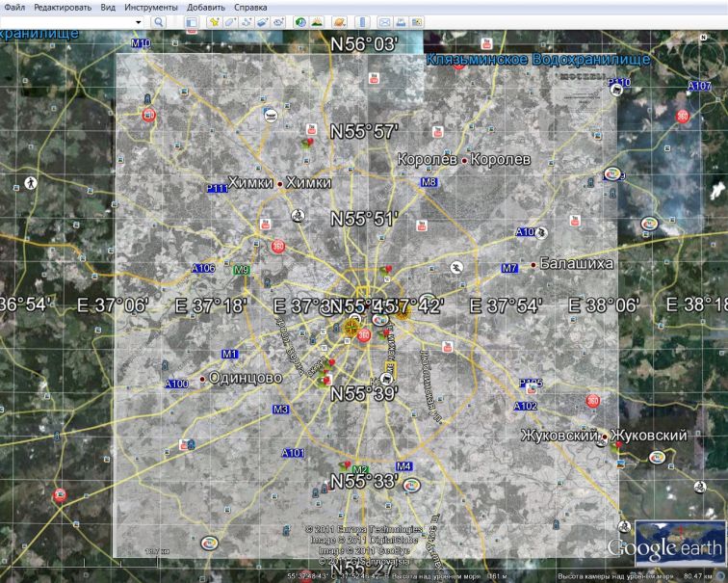Click the View in Google Maps icon

[x=416, y=22]
